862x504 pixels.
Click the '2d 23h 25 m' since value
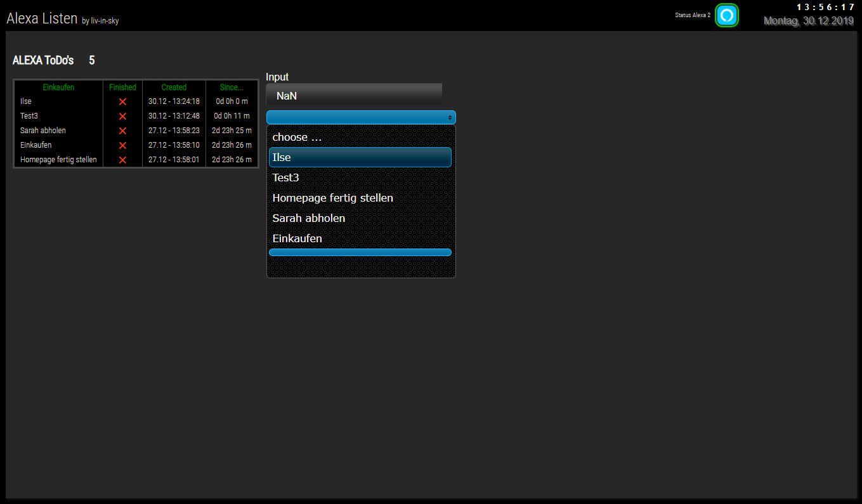point(232,131)
